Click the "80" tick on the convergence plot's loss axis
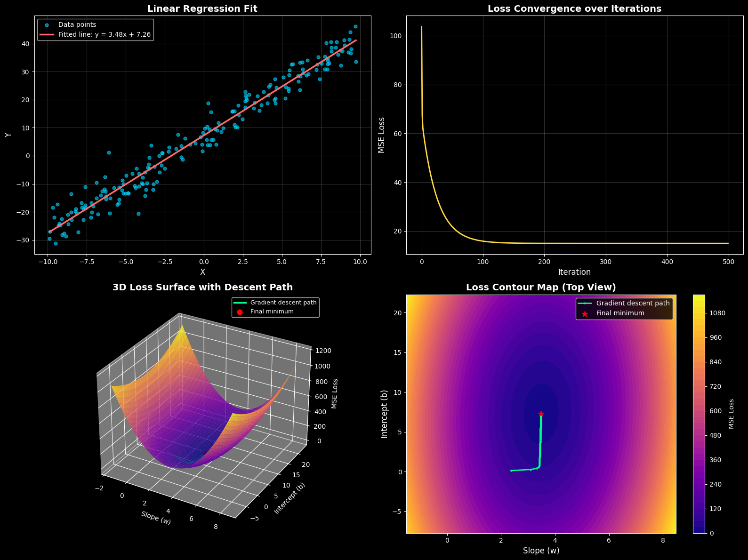The width and height of the screenshot is (748, 560). click(398, 85)
